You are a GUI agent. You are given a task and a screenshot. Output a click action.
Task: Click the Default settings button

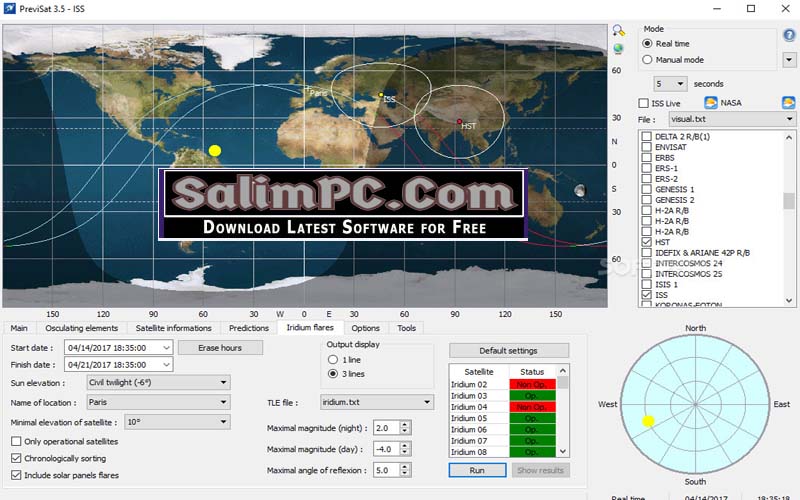point(509,351)
